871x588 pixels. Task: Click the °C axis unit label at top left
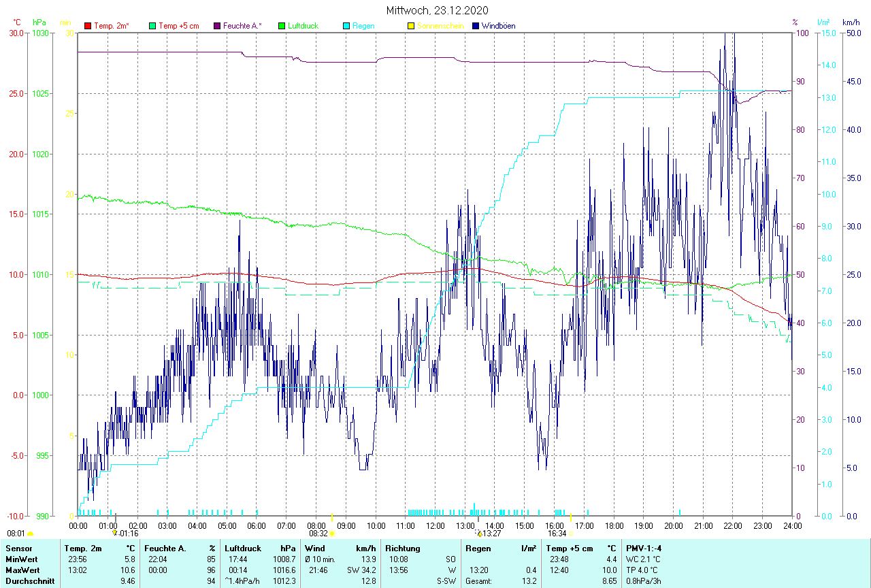(18, 22)
